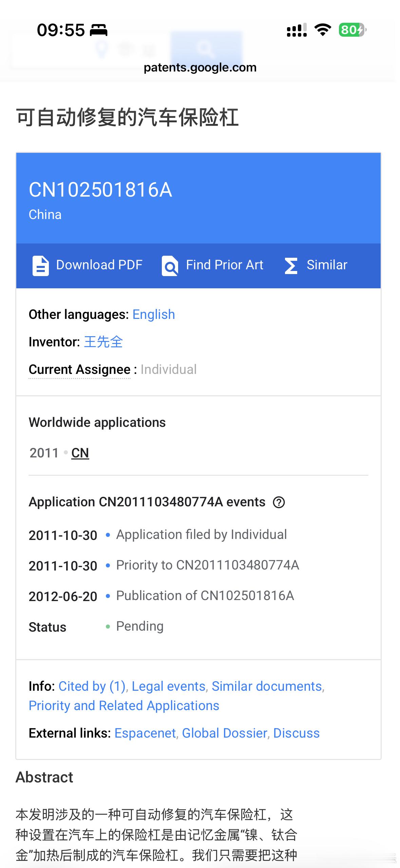Tap the Abstract heading
This screenshot has width=400, height=868.
click(x=44, y=777)
